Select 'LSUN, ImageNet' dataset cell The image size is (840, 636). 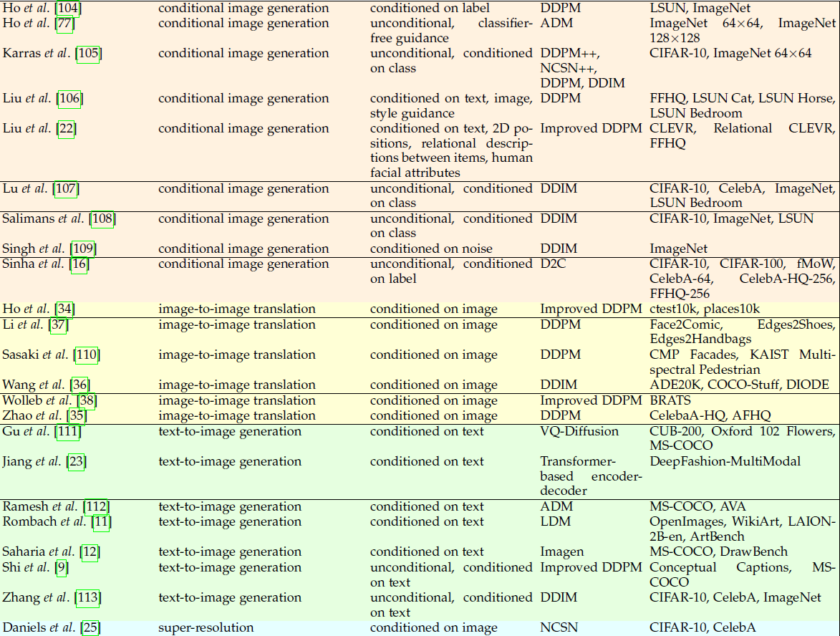coord(700,8)
